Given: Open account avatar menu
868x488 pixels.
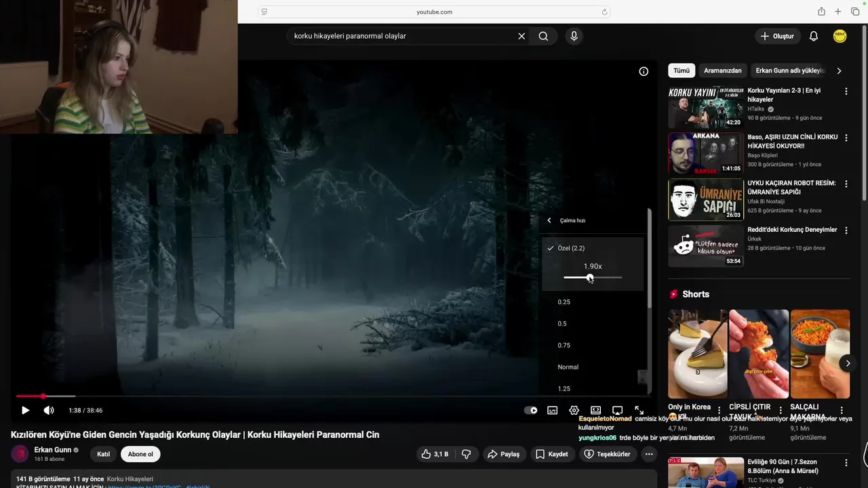Looking at the screenshot, I should [x=840, y=36].
